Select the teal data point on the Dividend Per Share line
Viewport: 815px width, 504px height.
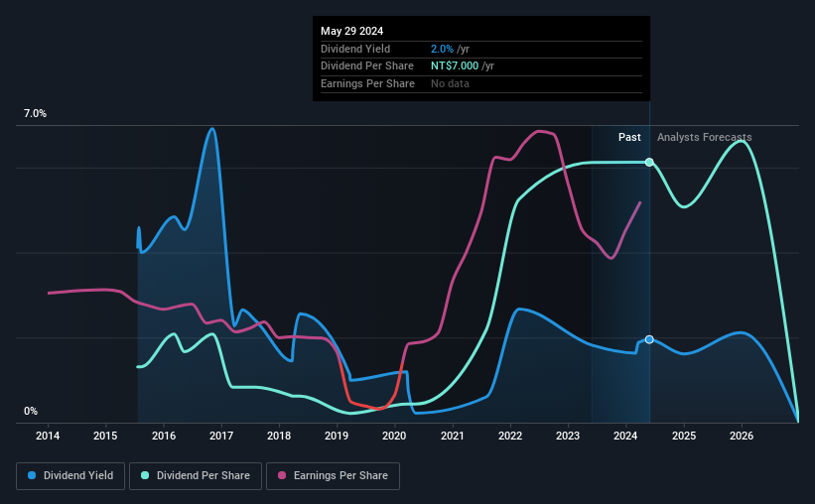click(649, 162)
